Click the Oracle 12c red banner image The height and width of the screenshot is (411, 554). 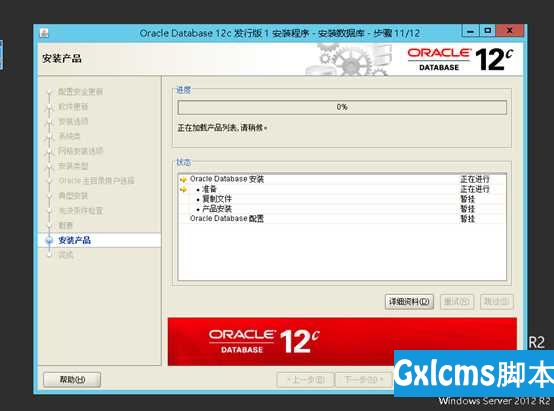(x=342, y=341)
